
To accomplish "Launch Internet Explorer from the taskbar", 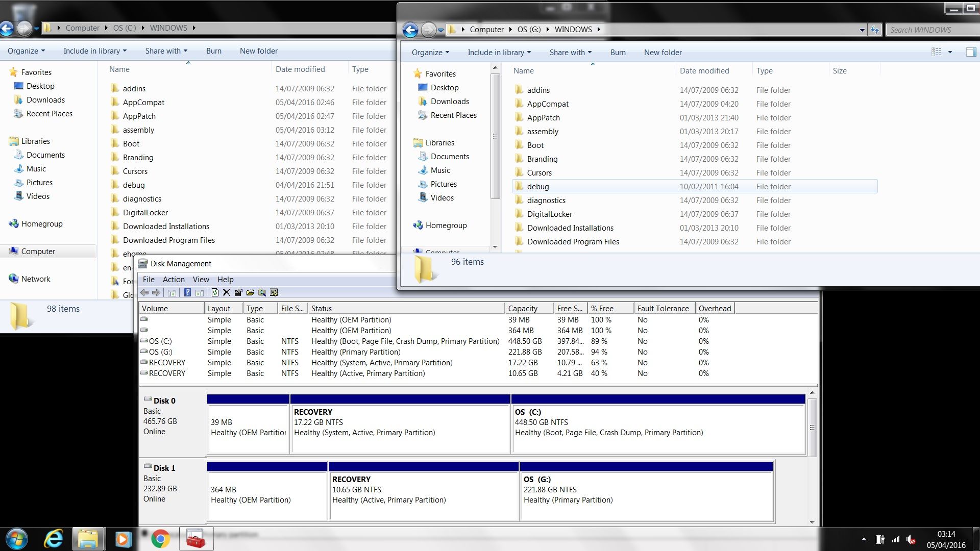I will [x=53, y=539].
